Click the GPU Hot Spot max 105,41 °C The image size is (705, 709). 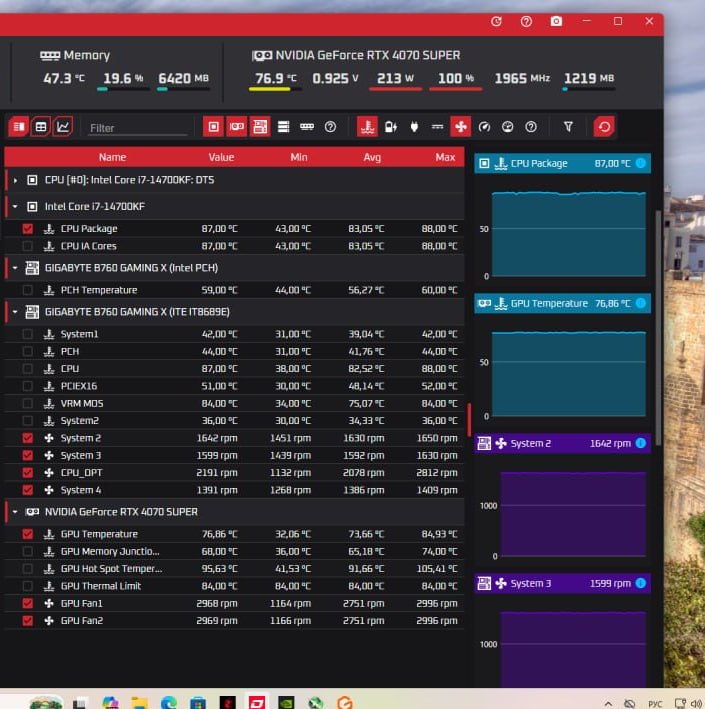point(437,569)
